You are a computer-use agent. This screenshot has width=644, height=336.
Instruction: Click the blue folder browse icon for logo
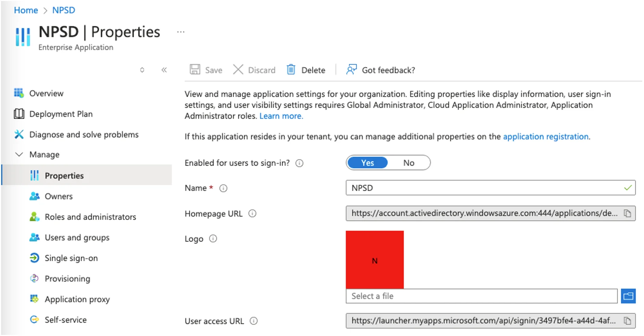[628, 296]
